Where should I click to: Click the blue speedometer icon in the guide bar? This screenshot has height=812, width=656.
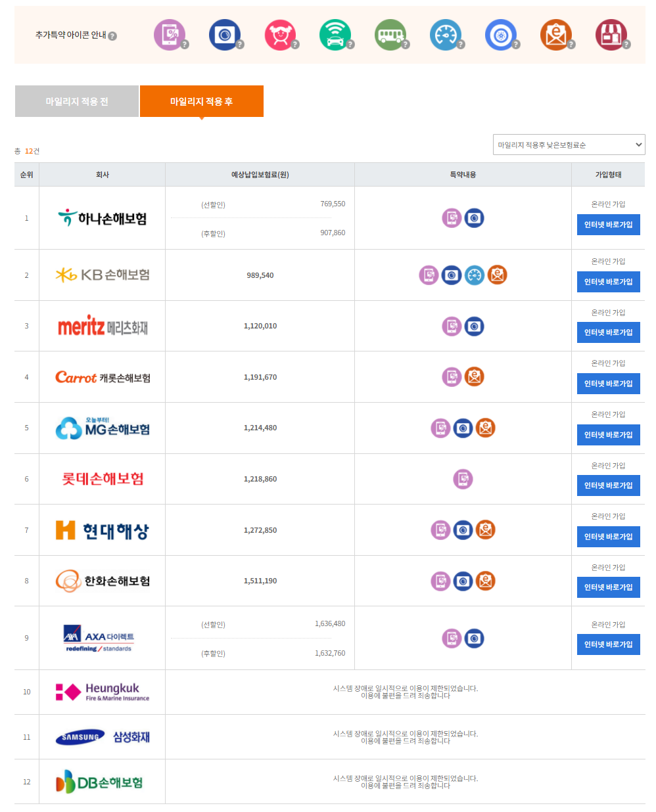click(446, 35)
